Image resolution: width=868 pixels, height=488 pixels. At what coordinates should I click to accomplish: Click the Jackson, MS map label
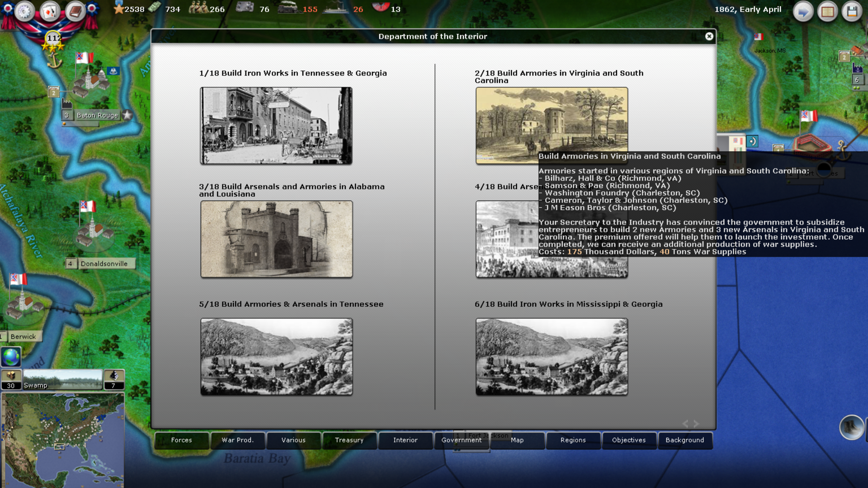770,51
